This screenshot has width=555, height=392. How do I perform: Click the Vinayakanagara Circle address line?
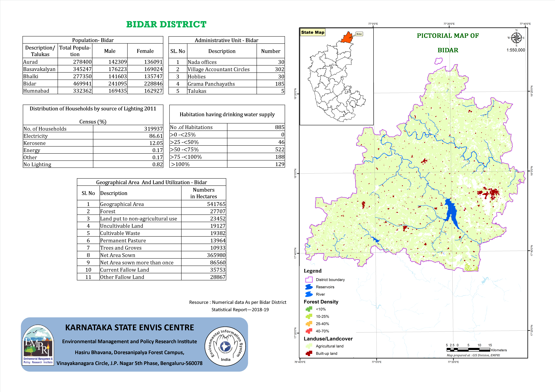click(130, 363)
